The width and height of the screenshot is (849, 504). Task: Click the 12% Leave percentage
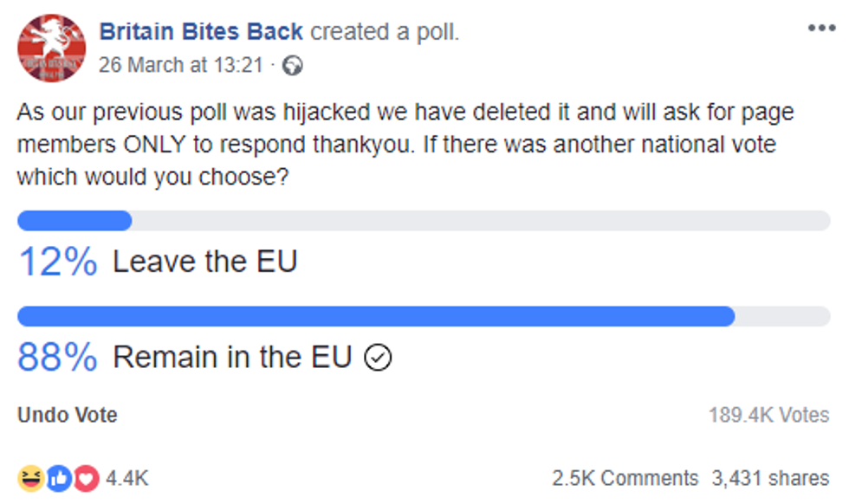[x=57, y=262]
